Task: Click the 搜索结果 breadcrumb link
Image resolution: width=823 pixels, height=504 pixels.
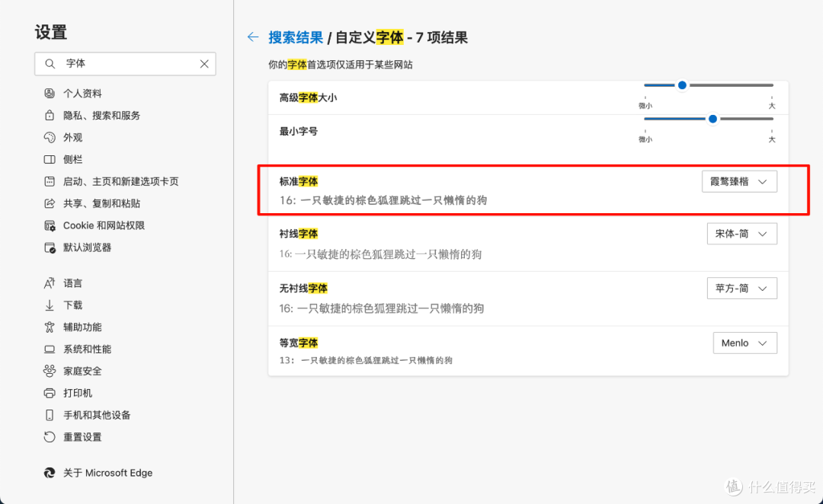Action: [296, 37]
